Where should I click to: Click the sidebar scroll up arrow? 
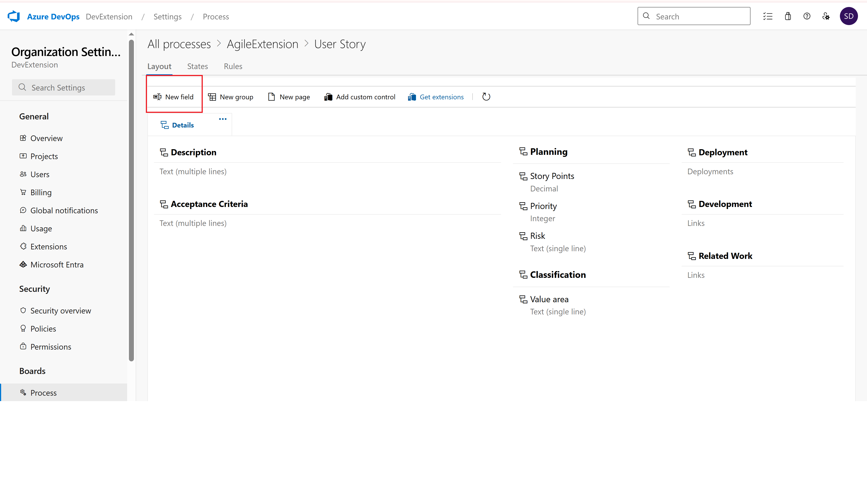click(x=131, y=34)
